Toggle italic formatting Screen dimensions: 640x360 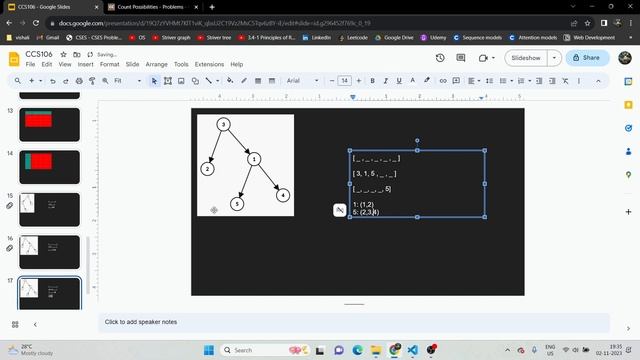coord(386,81)
